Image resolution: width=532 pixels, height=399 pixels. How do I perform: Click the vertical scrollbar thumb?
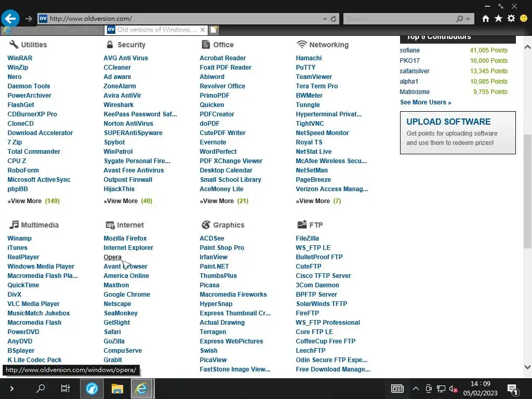[527, 191]
